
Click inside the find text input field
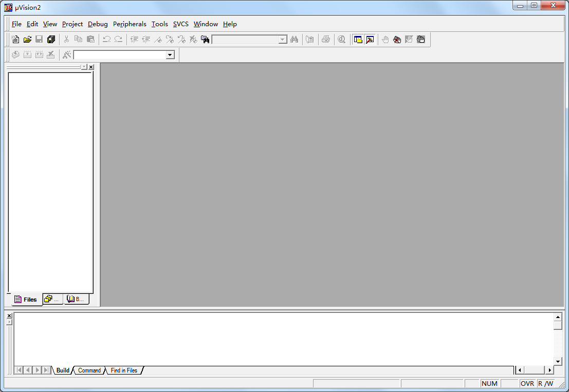tap(245, 40)
